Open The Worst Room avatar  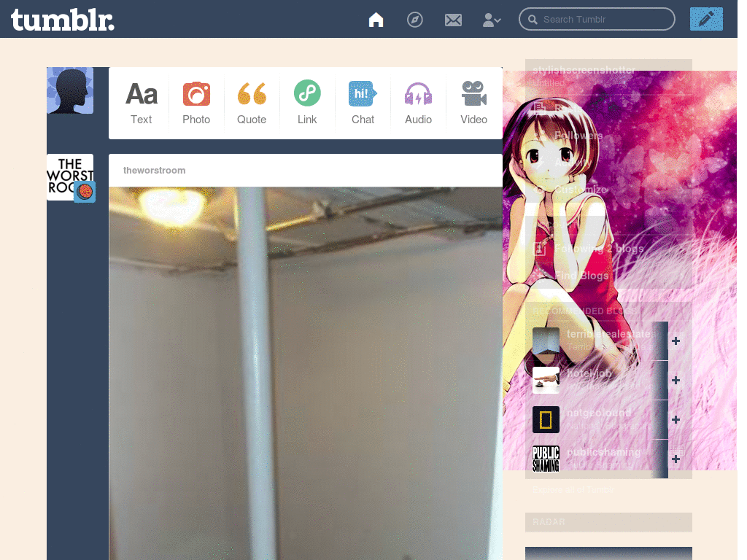[x=70, y=177]
